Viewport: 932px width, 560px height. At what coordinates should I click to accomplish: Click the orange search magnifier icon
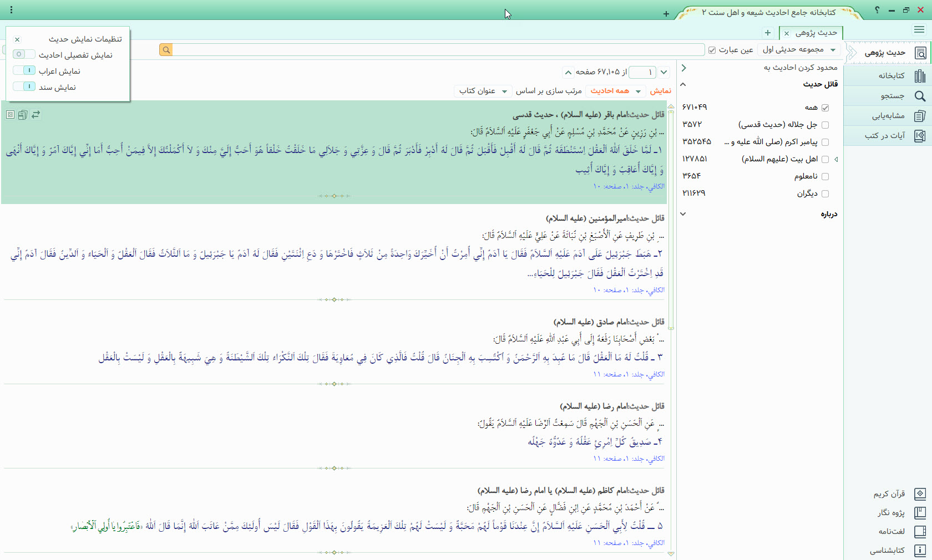[166, 50]
